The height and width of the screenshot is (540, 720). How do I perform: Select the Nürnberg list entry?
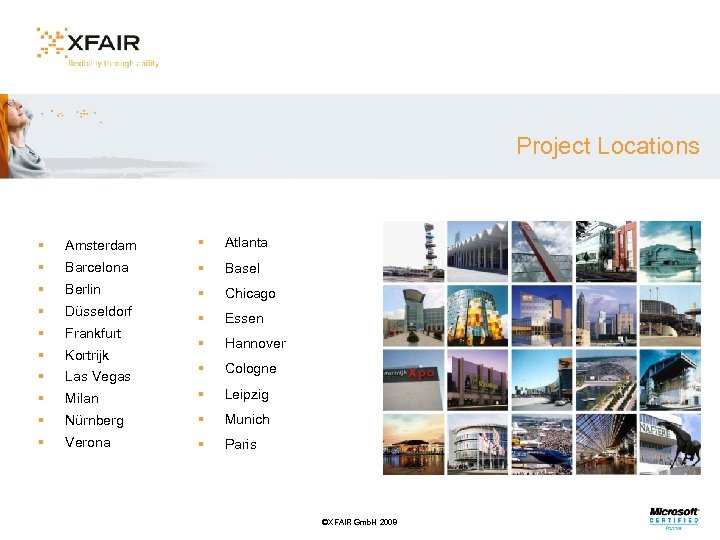tap(94, 420)
